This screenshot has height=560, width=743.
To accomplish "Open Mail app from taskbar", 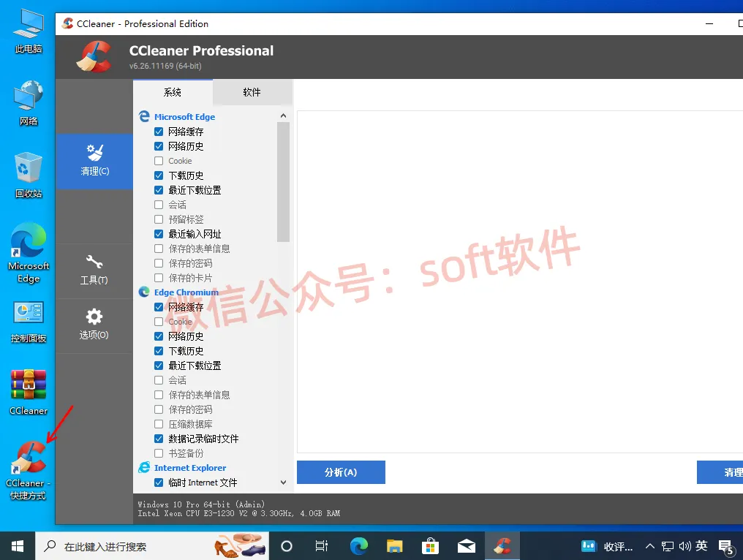I will (467, 546).
